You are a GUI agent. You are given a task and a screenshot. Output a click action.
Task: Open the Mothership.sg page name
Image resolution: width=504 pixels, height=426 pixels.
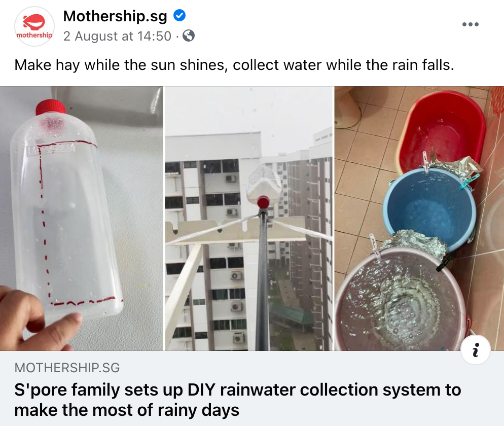(115, 16)
